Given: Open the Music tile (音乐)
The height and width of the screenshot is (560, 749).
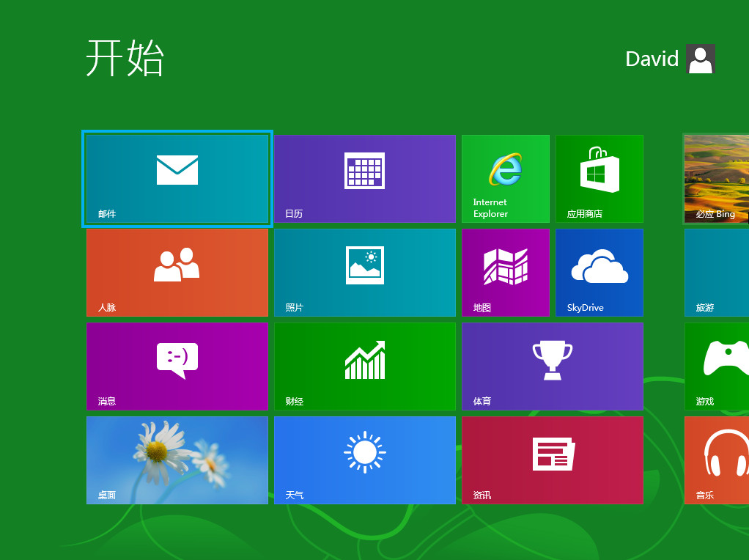Looking at the screenshot, I should pos(717,460).
